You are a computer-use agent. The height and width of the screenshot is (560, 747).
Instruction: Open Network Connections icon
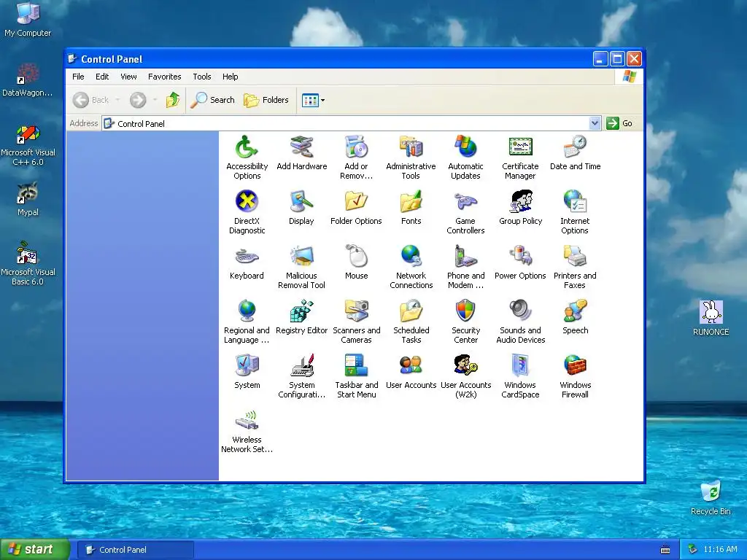tap(411, 256)
